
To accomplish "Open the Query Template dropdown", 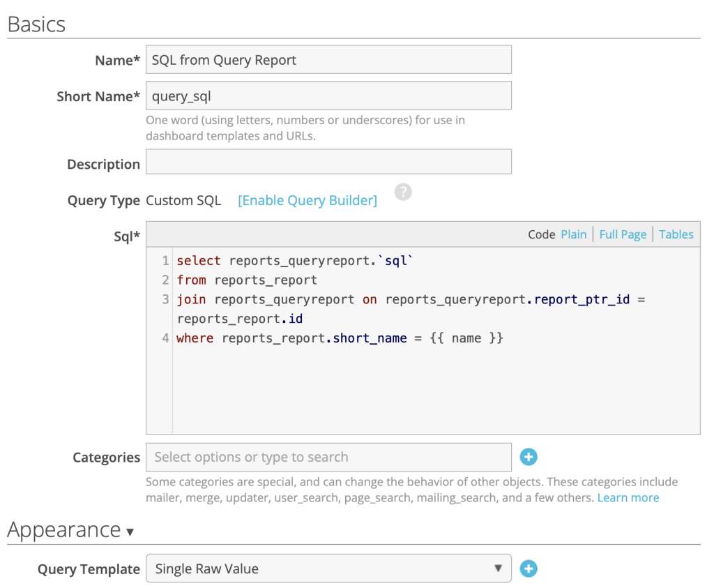I will point(328,568).
